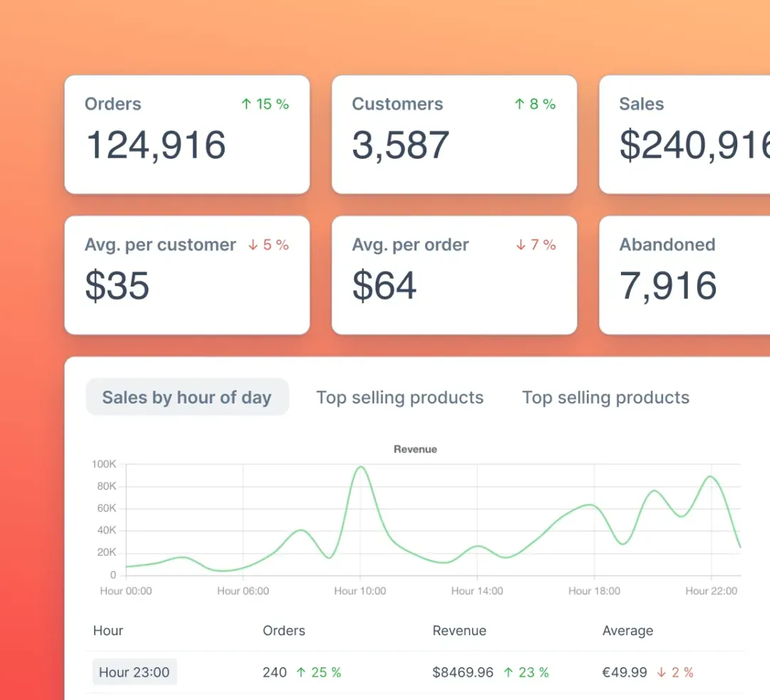
Task: Click the Revenue column header in the table
Action: [x=459, y=631]
